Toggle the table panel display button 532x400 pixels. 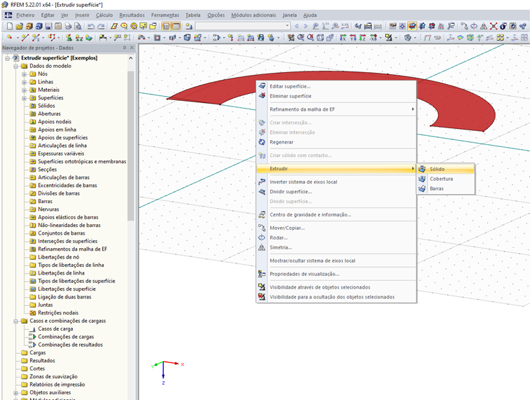pyautogui.click(x=176, y=26)
